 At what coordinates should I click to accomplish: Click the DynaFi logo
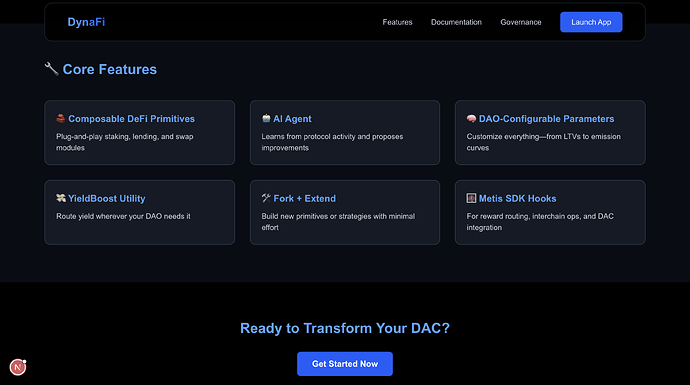86,22
